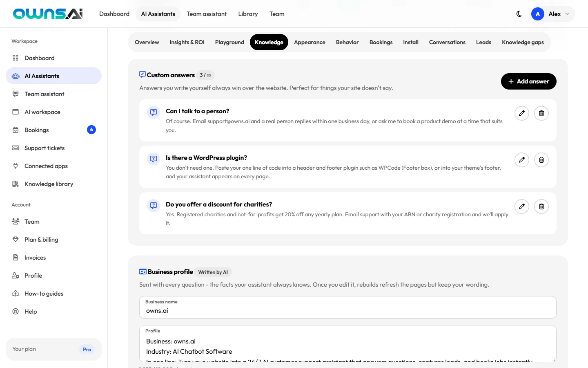Open AI workspace in the sidebar
The height and width of the screenshot is (368, 588).
[53, 112]
